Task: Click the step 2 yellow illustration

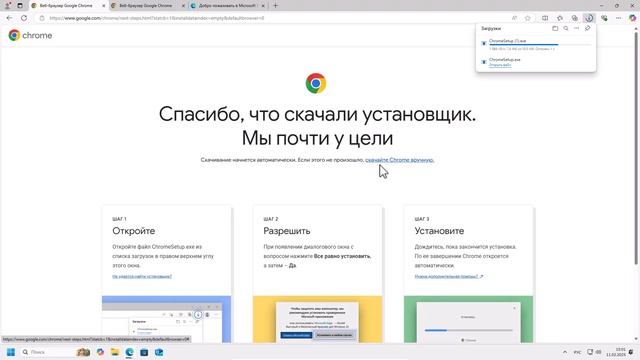Action: pyautogui.click(x=318, y=319)
